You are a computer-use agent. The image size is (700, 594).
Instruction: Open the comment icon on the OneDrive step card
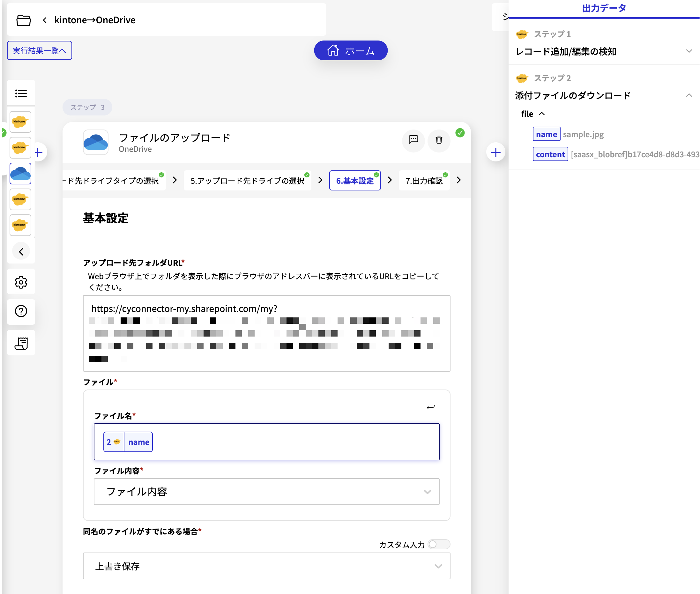pos(413,141)
